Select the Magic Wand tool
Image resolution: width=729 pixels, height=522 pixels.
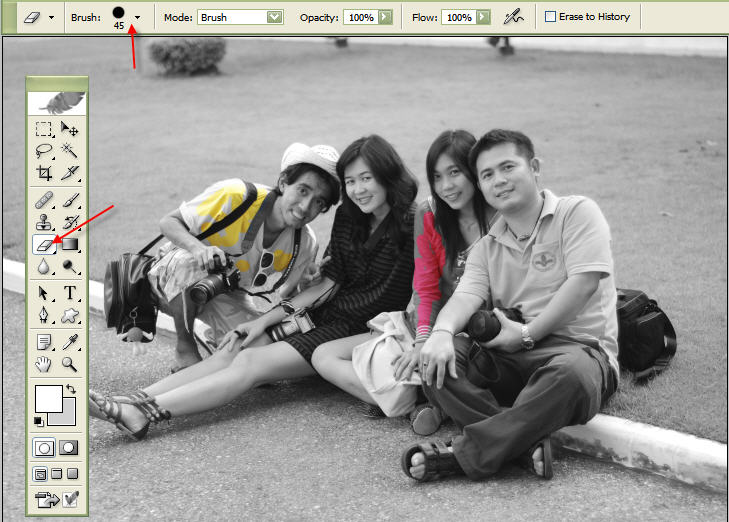point(70,151)
